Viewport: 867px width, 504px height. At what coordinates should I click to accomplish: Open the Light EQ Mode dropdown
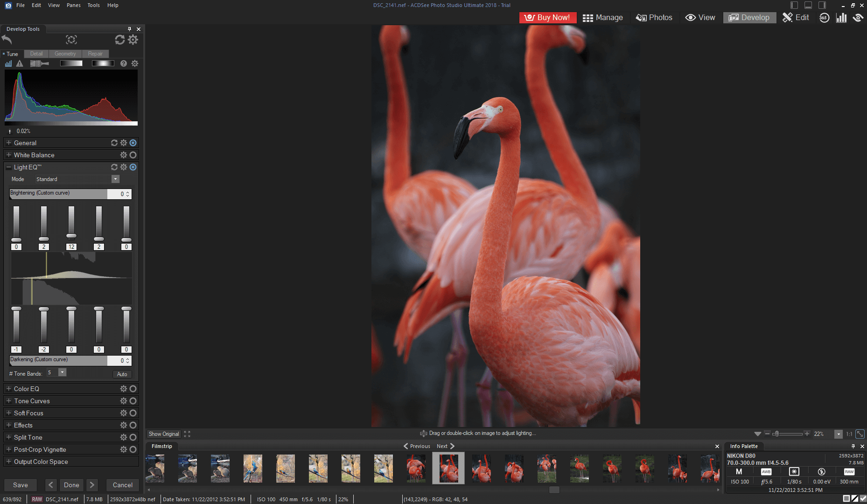pos(115,179)
